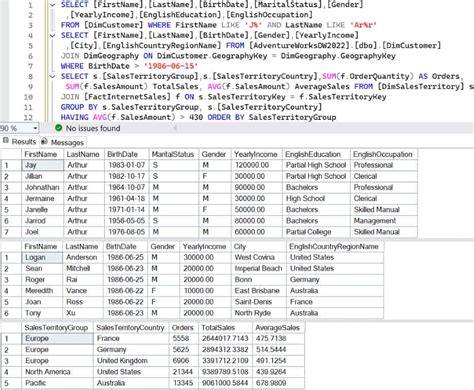Select the 'United Kingdom' country cell
The height and width of the screenshot is (390, 474).
pos(131,361)
